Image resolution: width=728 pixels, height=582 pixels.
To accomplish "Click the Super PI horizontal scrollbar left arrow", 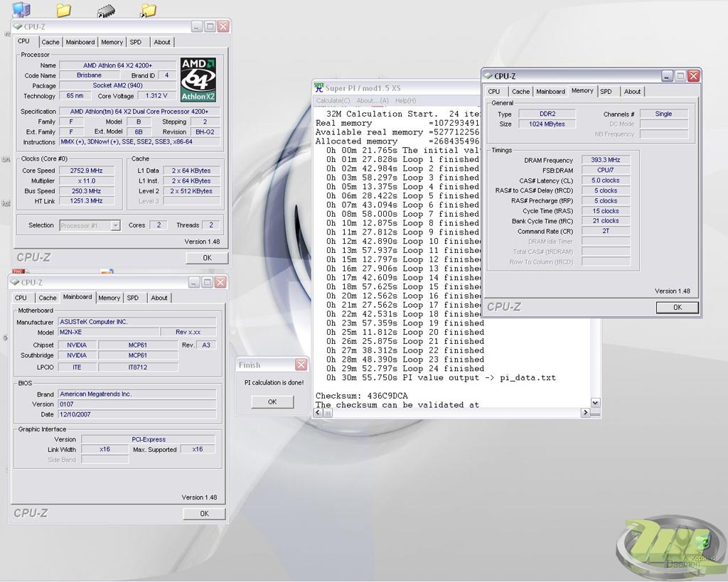I will [318, 413].
